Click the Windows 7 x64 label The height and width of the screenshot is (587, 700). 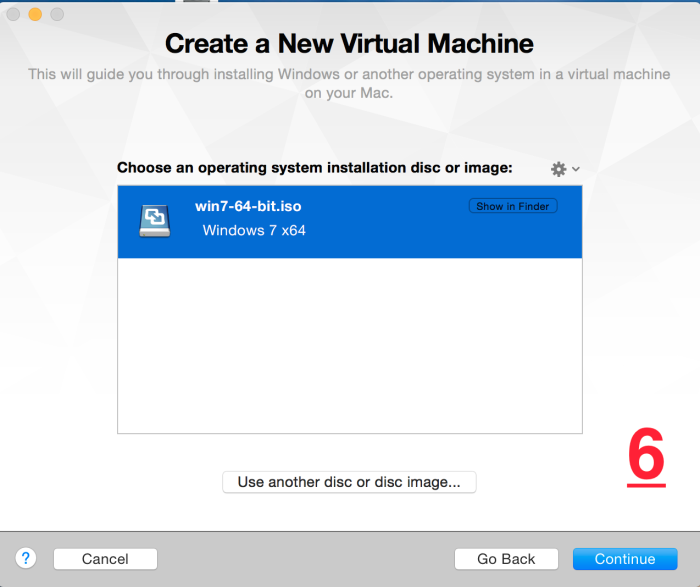click(x=254, y=230)
